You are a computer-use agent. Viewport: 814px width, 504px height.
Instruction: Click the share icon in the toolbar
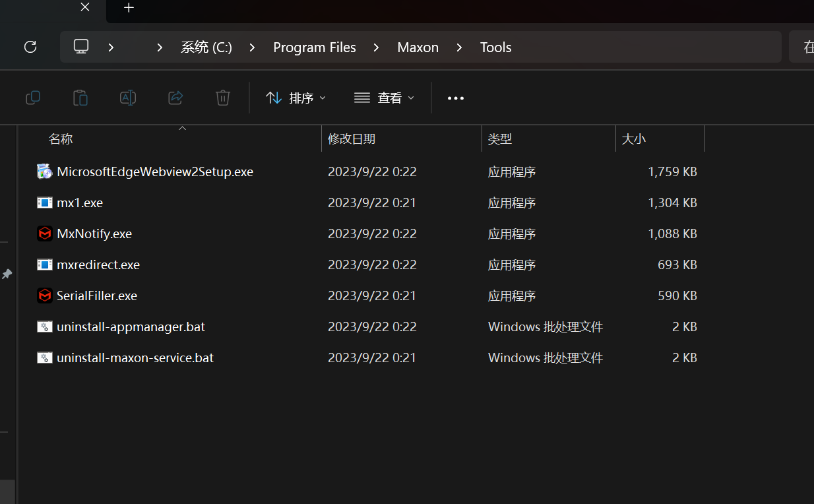[x=175, y=98]
